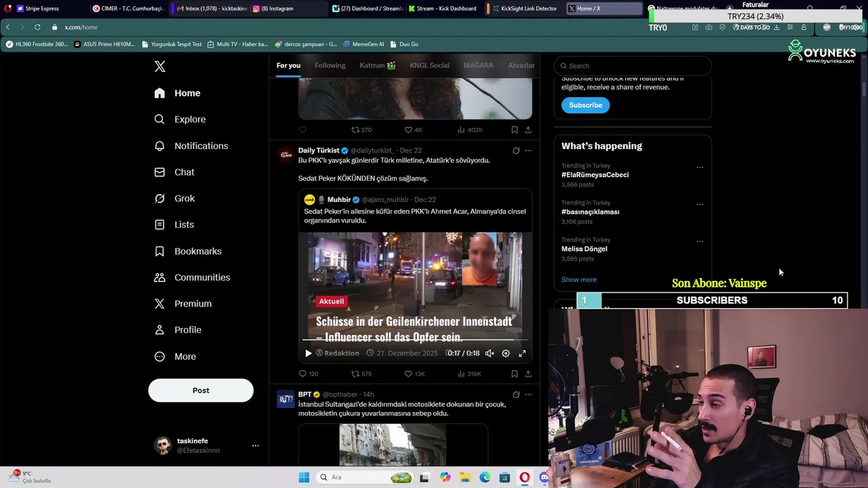868x488 pixels.
Task: Open the Daily Türkist profile name
Action: pos(319,150)
